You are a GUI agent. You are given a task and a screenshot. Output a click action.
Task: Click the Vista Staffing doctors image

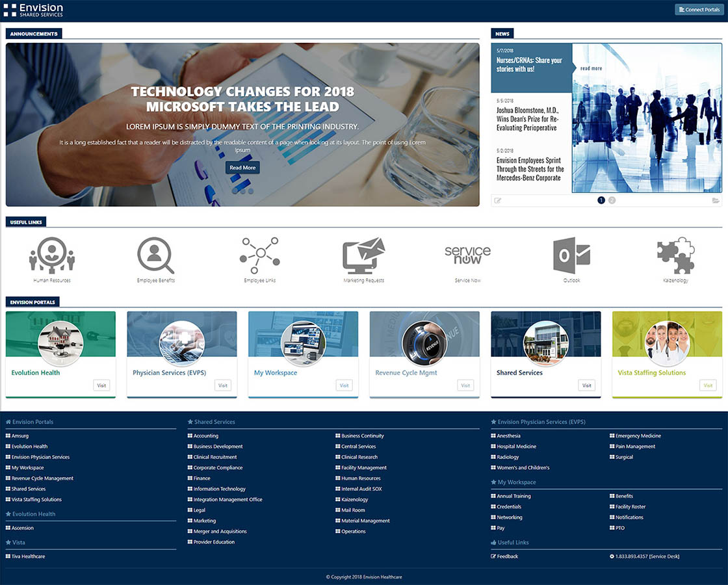667,344
